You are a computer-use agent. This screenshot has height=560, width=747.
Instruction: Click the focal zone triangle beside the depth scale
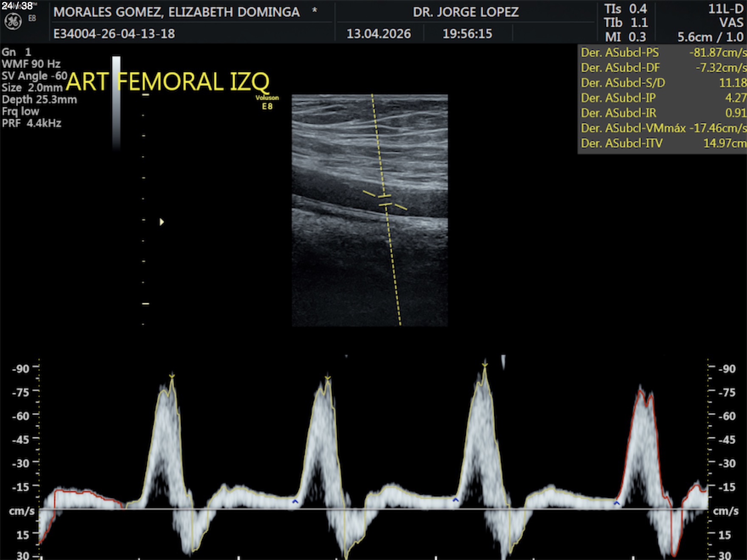(162, 222)
